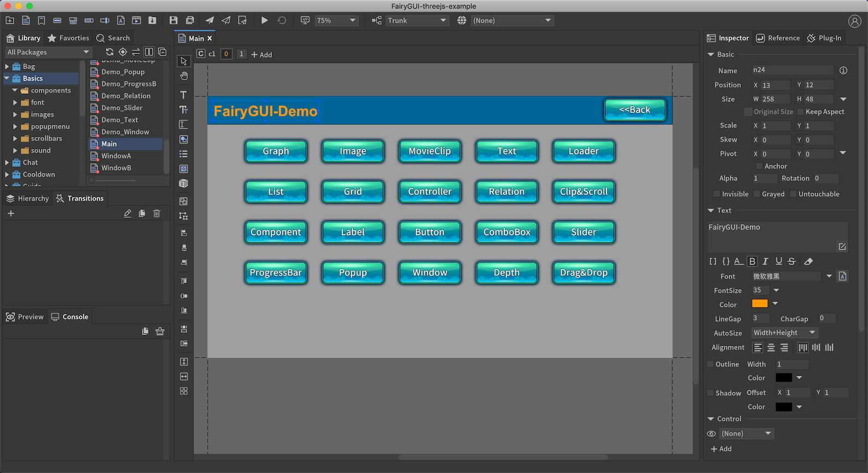The image size is (868, 473).
Task: Click the Save icon in top toolbar
Action: 174,20
